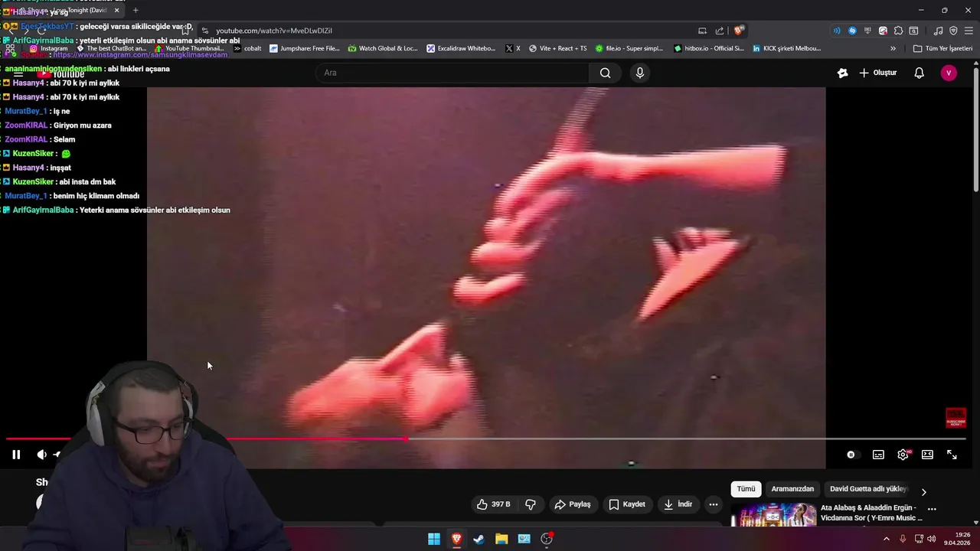980x551 pixels.
Task: Open the Vite + React + TS bookmark
Action: coord(557,48)
